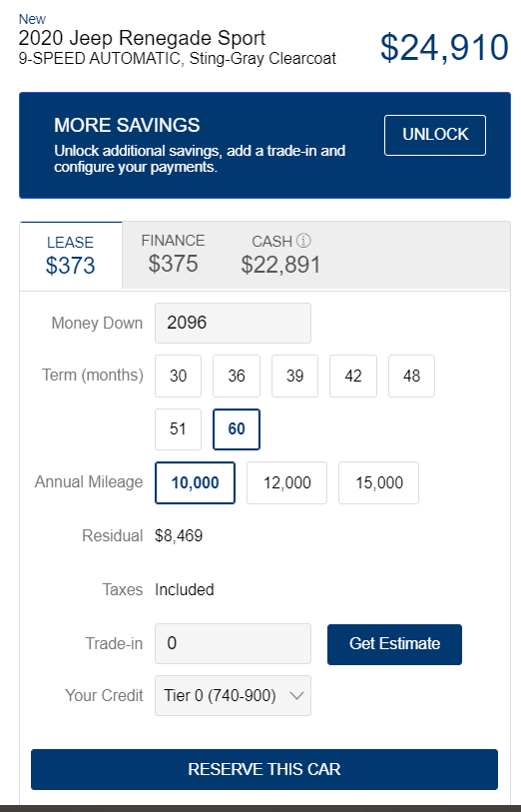
Task: Open the Your Credit tier dropdown
Action: 233,695
